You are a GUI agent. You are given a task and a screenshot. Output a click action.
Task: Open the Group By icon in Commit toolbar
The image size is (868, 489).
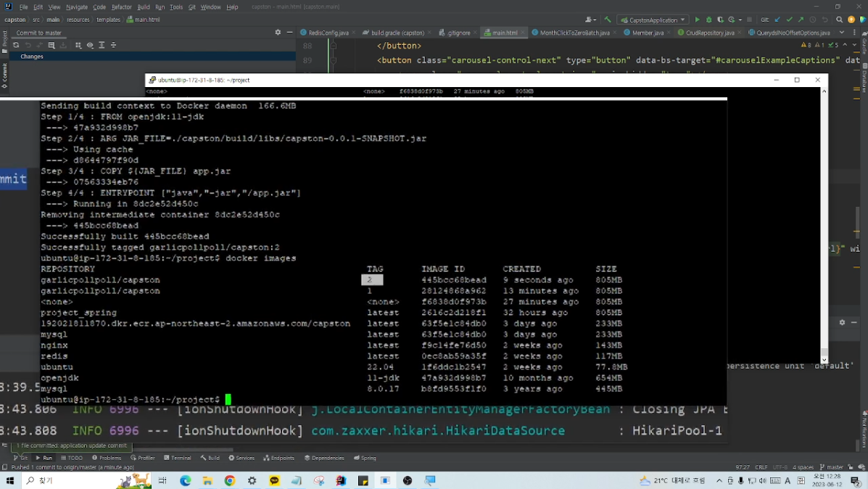tap(78, 45)
